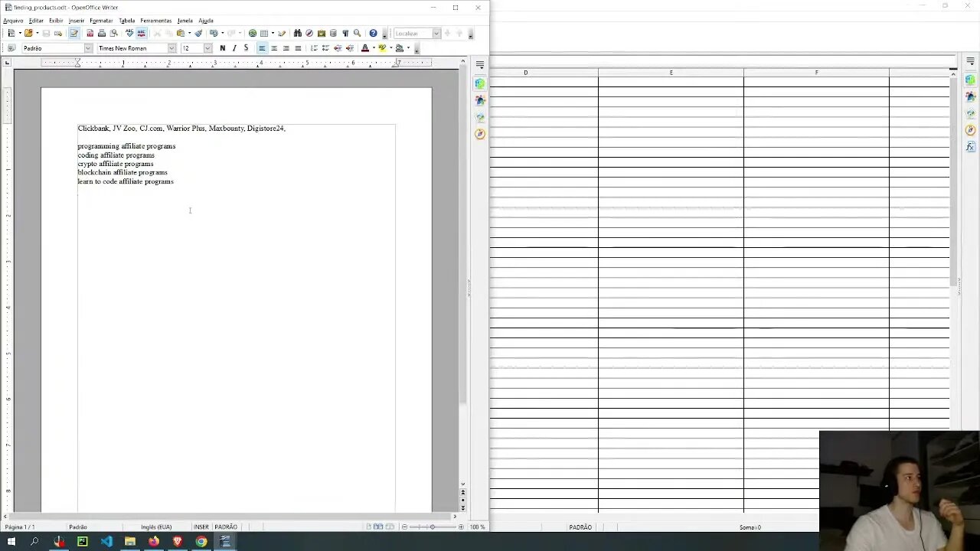The image size is (980, 551).
Task: Open Page Preview icon
Action: 113,33
